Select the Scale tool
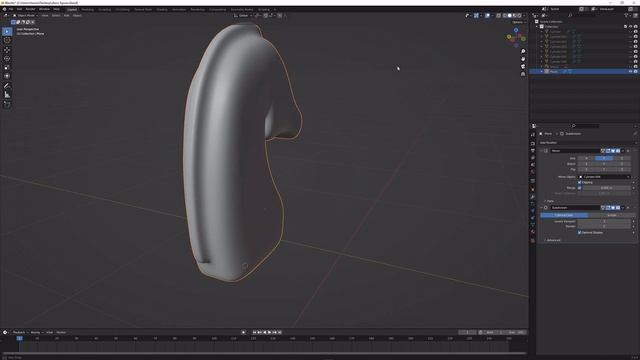 (7, 67)
